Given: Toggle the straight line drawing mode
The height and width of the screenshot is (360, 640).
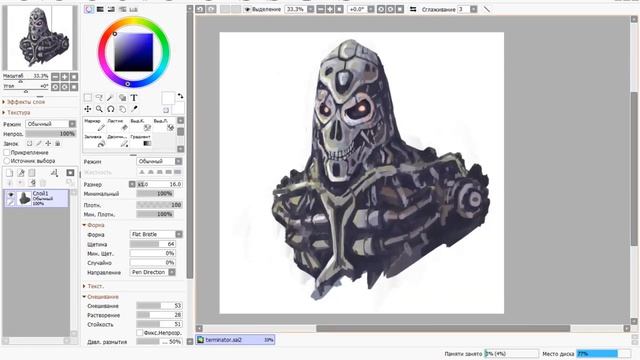Looking at the screenshot, I should pyautogui.click(x=487, y=9).
